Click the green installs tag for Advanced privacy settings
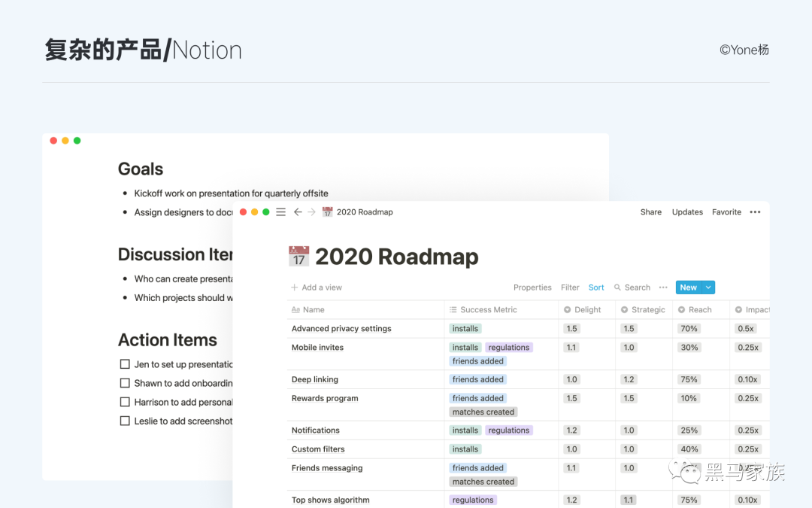 [x=465, y=329]
